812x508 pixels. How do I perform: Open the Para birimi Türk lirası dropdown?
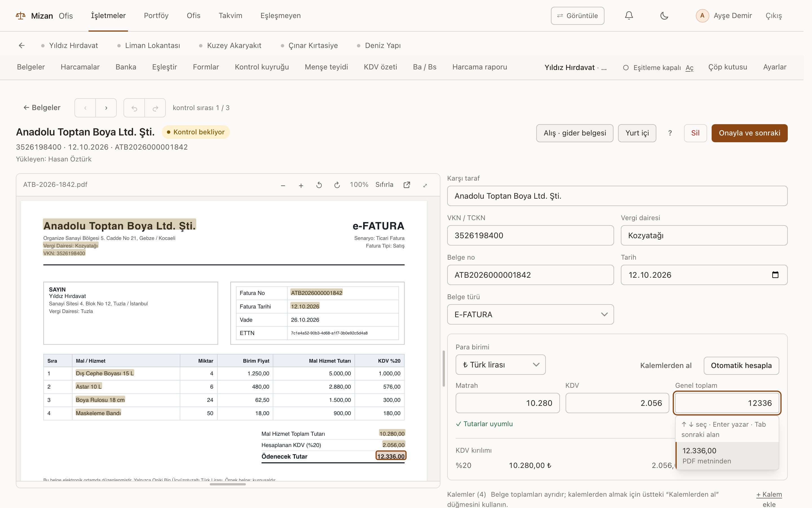pyautogui.click(x=500, y=365)
